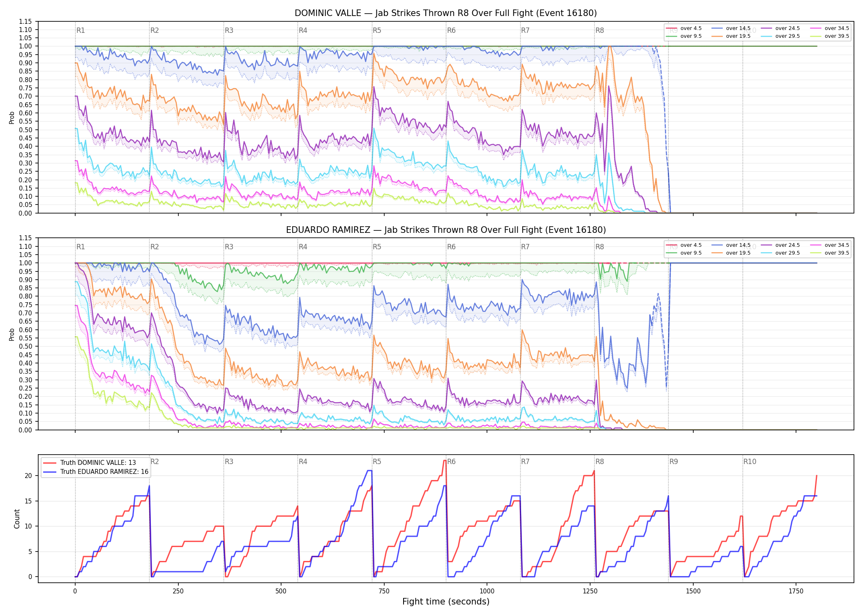The image size is (863, 616).
Task: Click the 1000 tick label on x-axis
Action: coord(487,591)
